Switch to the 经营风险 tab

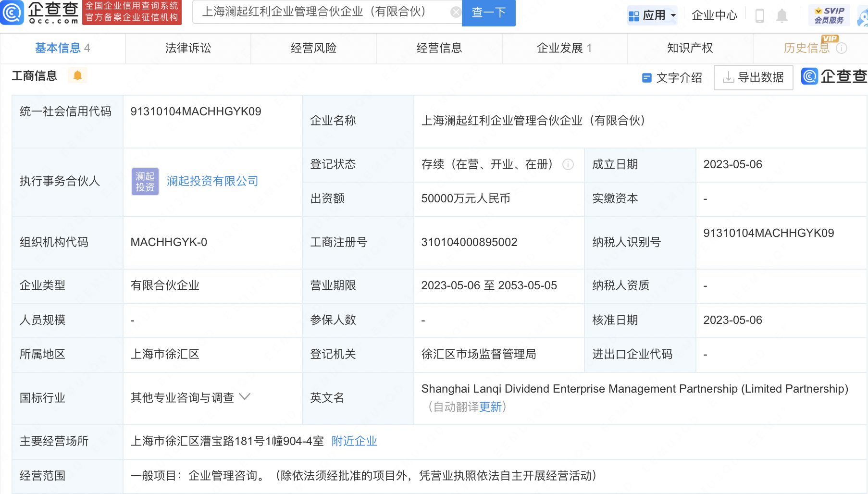[313, 48]
